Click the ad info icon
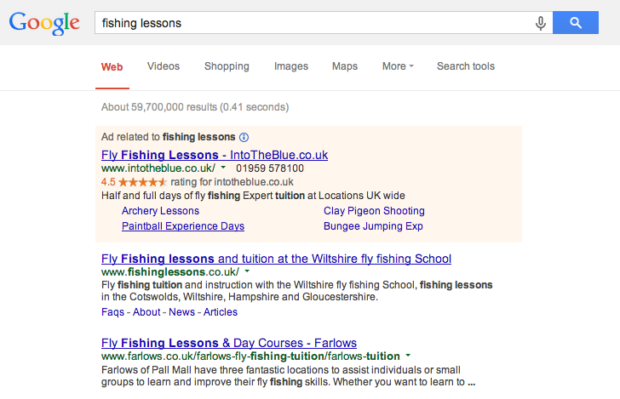Screen dimensions: 620x399 coord(244,137)
